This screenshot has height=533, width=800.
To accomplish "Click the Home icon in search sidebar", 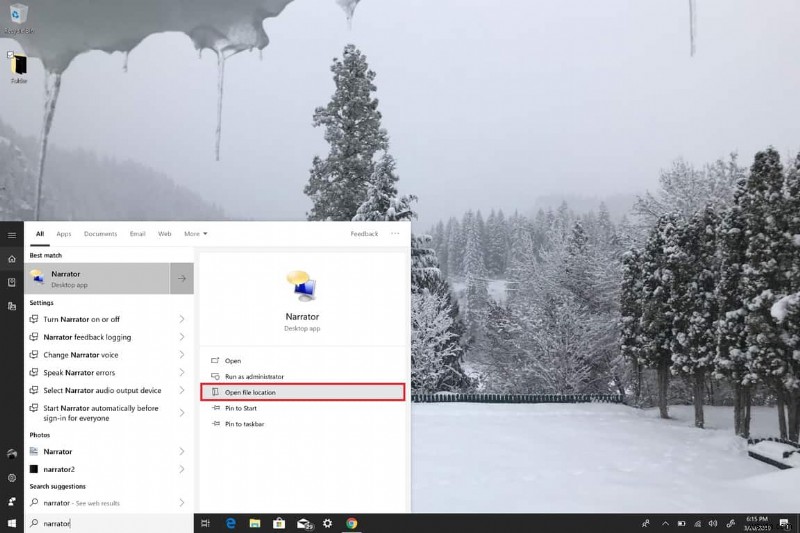I will [x=12, y=259].
